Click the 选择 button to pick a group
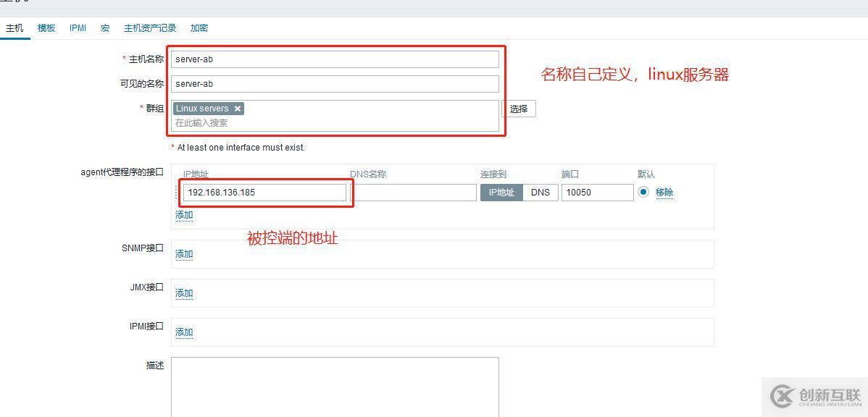This screenshot has height=417, width=868. [519, 108]
